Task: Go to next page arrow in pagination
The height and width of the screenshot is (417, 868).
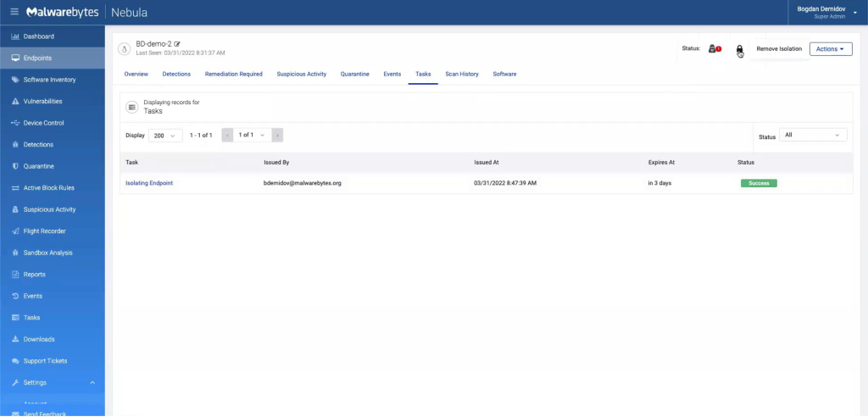Action: (277, 135)
